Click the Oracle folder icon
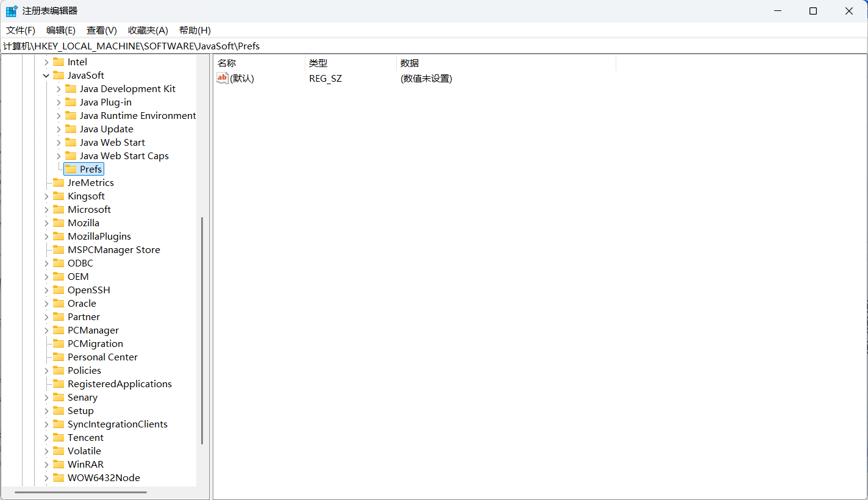The height and width of the screenshot is (500, 868). pos(60,303)
